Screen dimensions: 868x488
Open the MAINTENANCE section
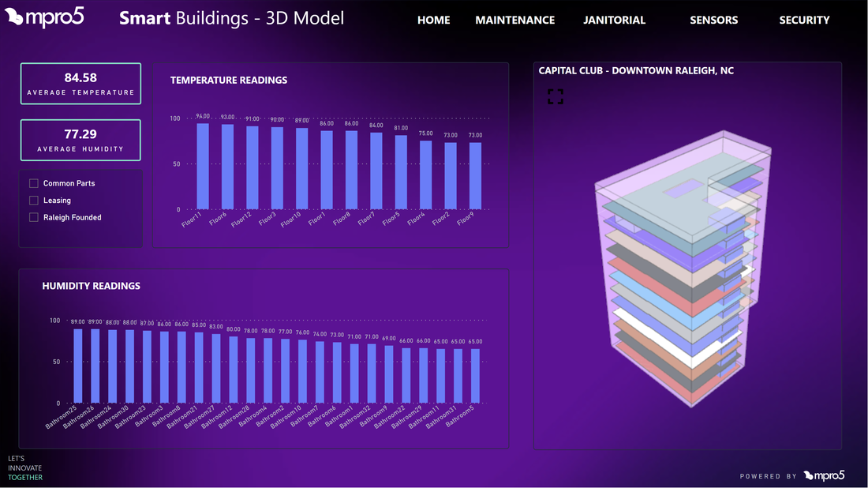[x=514, y=20]
